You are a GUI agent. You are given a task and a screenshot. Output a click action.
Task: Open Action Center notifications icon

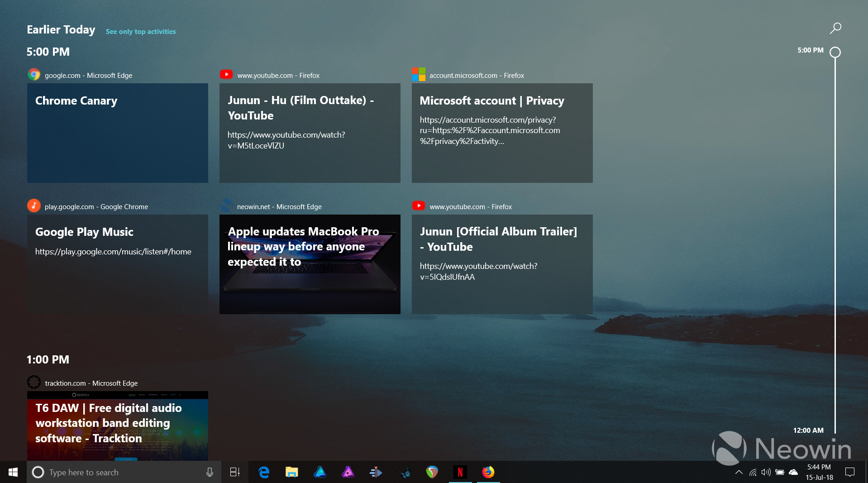click(x=850, y=472)
